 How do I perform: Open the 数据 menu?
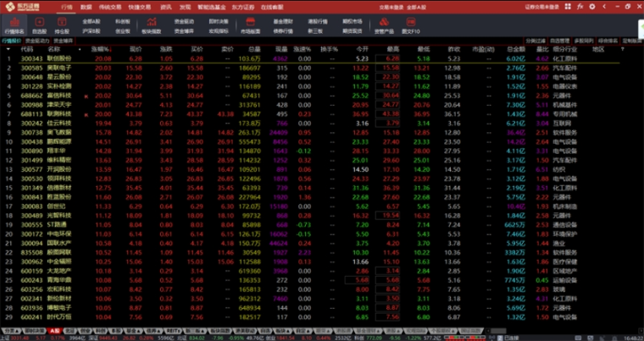[86, 5]
